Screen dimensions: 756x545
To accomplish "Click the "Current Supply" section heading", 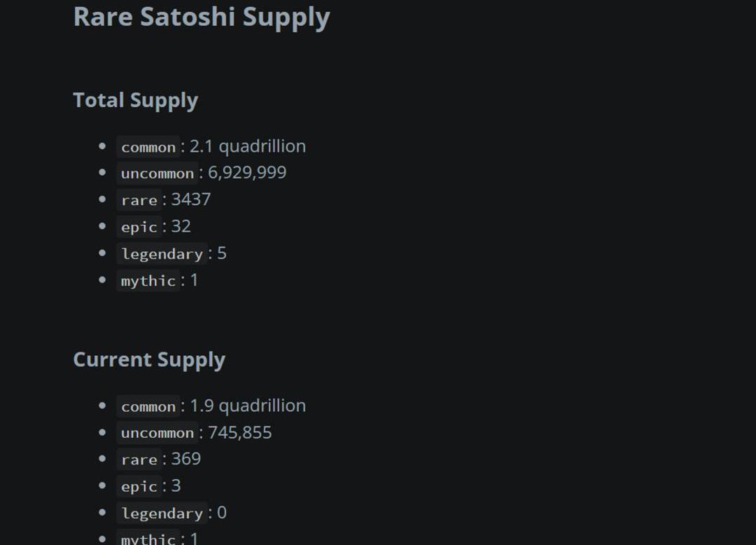I will pyautogui.click(x=148, y=359).
